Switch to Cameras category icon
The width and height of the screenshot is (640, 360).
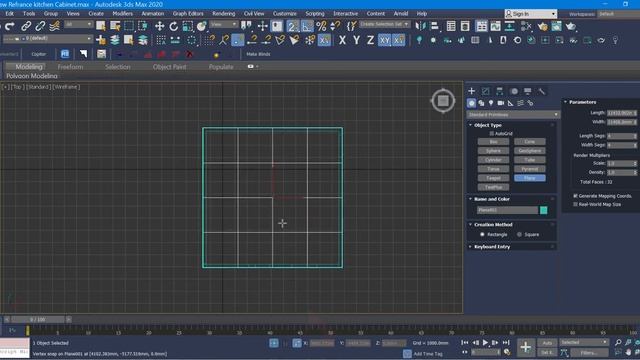click(501, 103)
